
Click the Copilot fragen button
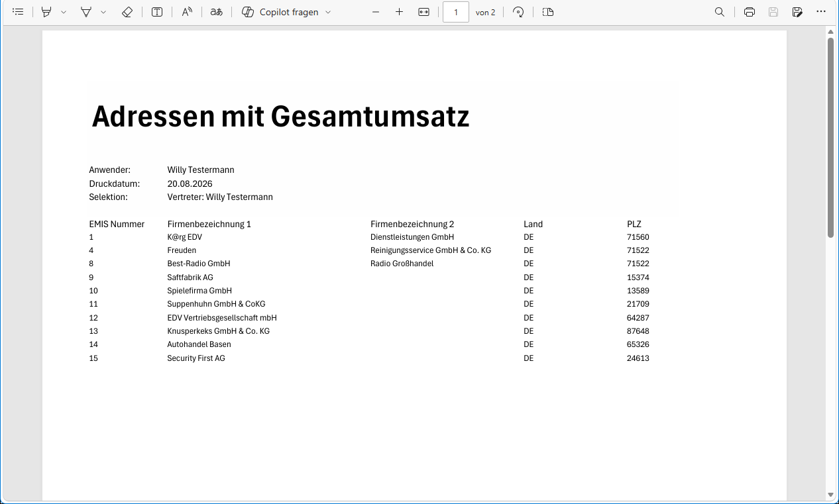click(280, 12)
